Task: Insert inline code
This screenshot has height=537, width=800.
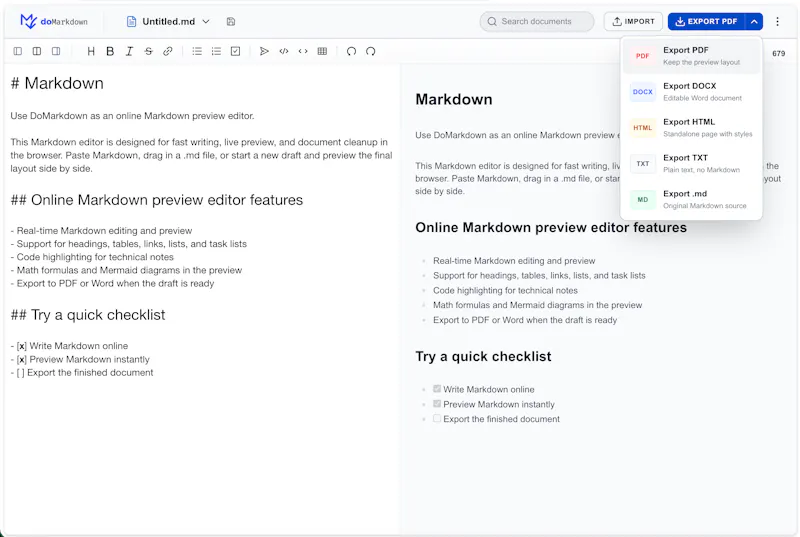Action: coord(303,51)
